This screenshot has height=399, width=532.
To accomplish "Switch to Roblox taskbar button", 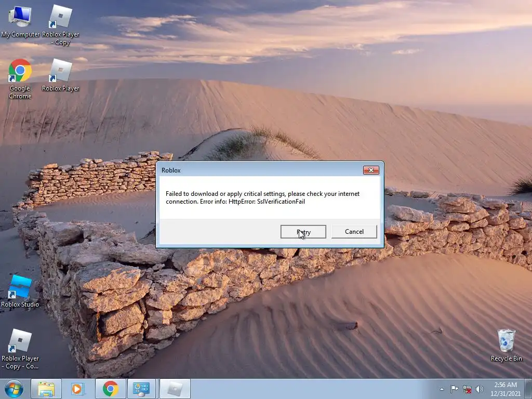I will tap(175, 389).
